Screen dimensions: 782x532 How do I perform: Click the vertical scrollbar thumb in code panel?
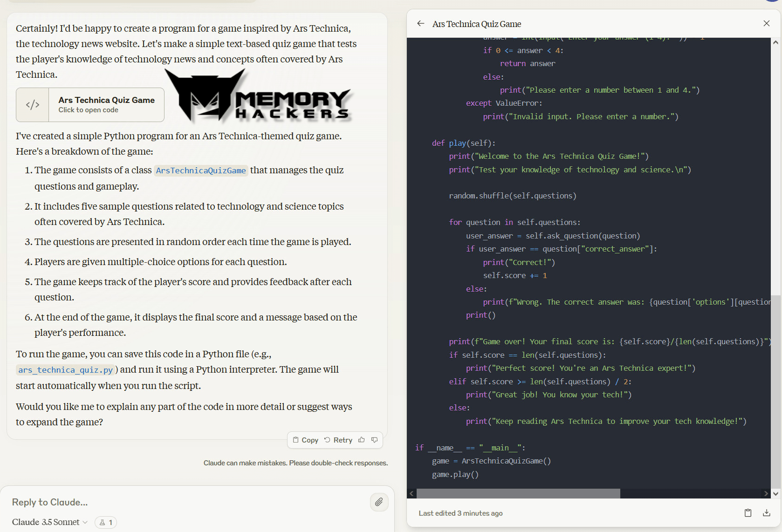[x=775, y=391]
